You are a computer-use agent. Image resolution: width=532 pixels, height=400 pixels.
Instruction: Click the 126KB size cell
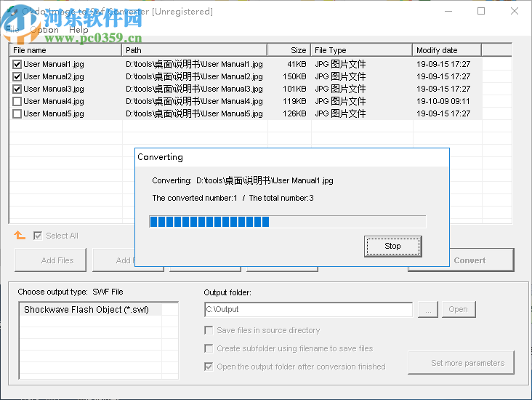[294, 113]
